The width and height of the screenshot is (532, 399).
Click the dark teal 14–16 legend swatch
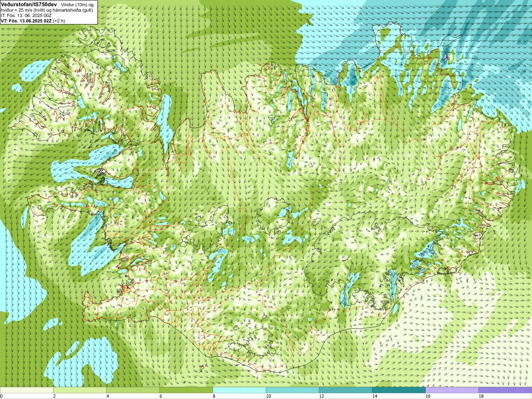click(x=399, y=390)
